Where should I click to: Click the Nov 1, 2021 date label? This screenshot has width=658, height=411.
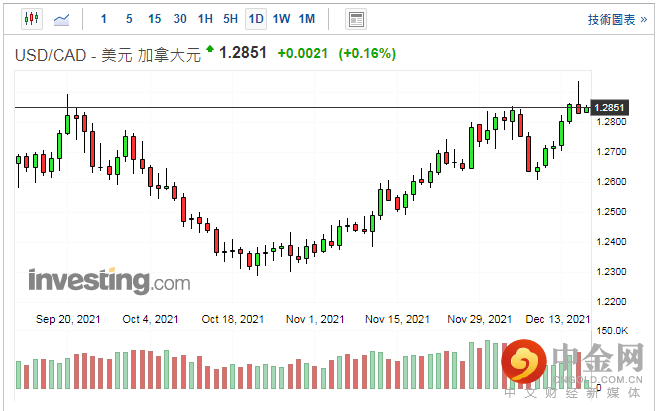point(315,319)
